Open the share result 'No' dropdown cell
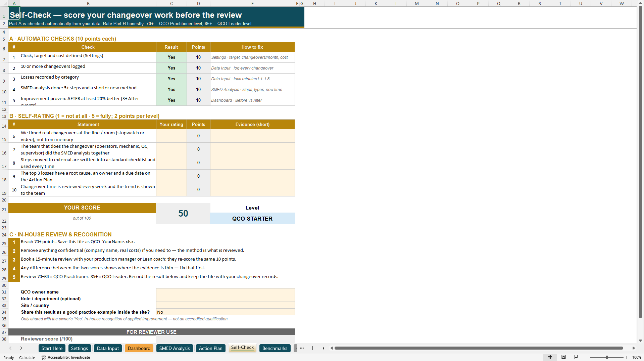The image size is (644, 361). 225,312
